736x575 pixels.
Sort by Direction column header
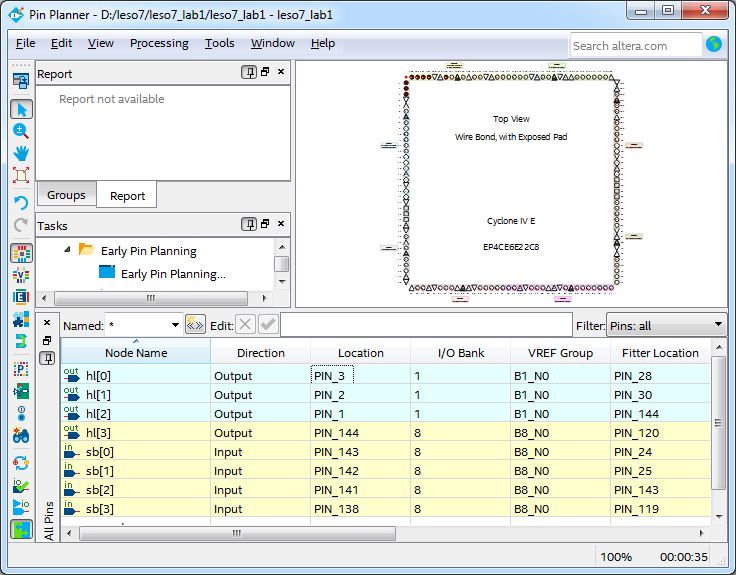[261, 353]
